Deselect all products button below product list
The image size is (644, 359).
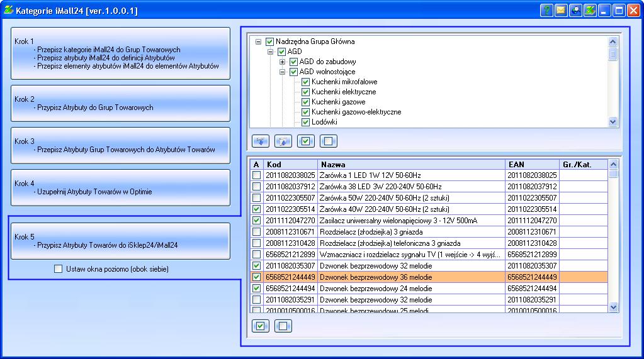(283, 326)
